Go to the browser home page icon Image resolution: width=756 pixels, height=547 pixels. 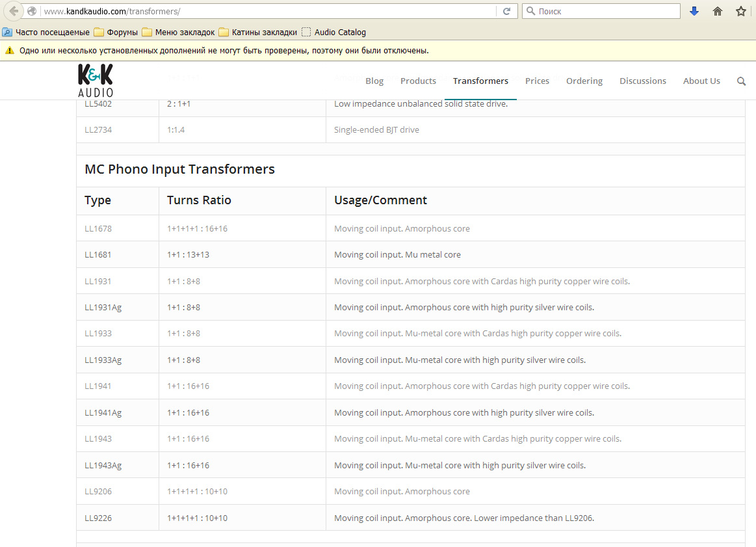tap(718, 11)
